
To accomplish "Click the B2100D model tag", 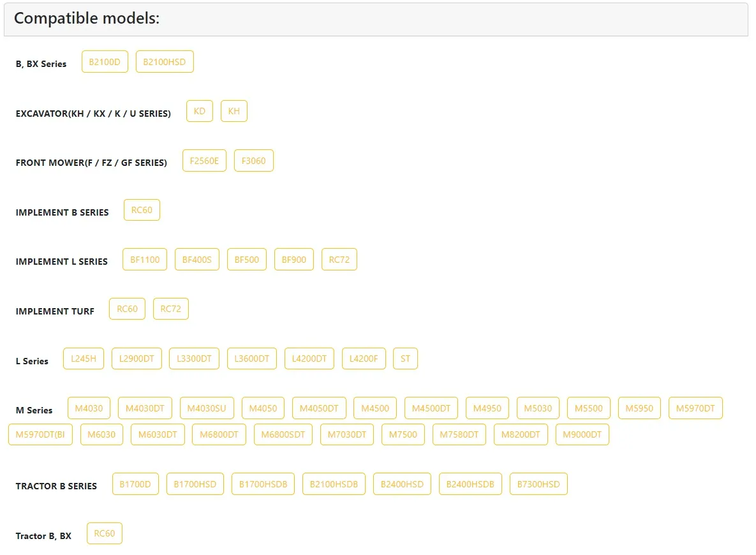I will 105,62.
